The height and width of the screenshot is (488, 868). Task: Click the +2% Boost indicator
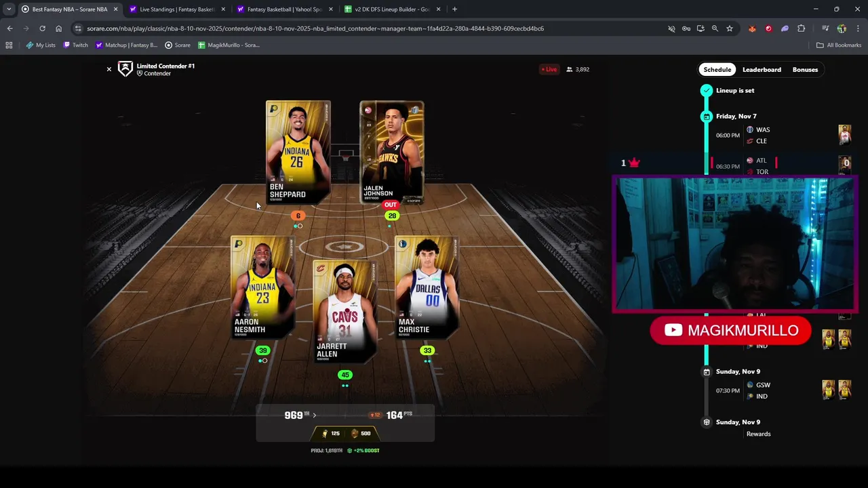point(363,451)
